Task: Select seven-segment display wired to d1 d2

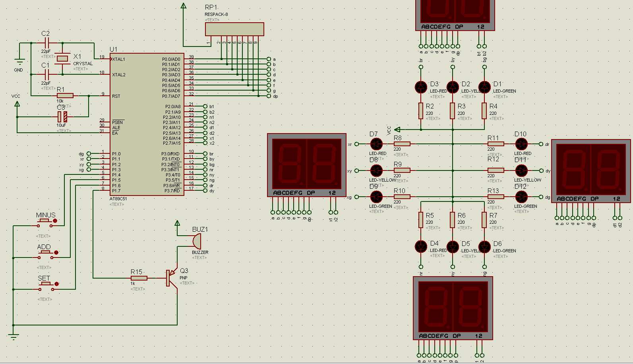Action: pyautogui.click(x=591, y=171)
